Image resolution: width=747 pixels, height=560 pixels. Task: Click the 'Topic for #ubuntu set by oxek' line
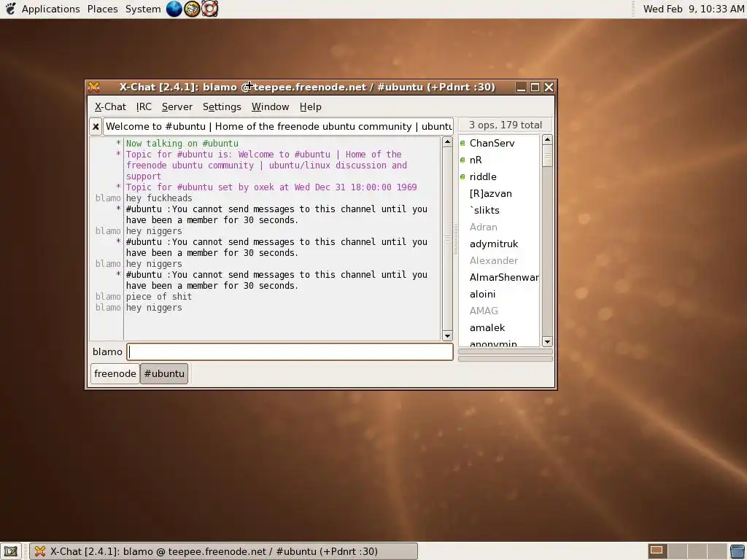tap(271, 187)
